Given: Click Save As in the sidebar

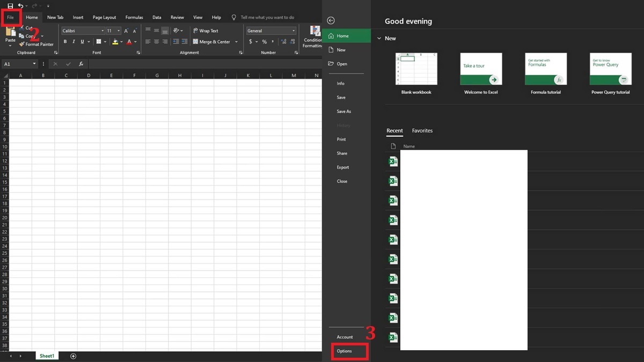Looking at the screenshot, I should point(343,111).
